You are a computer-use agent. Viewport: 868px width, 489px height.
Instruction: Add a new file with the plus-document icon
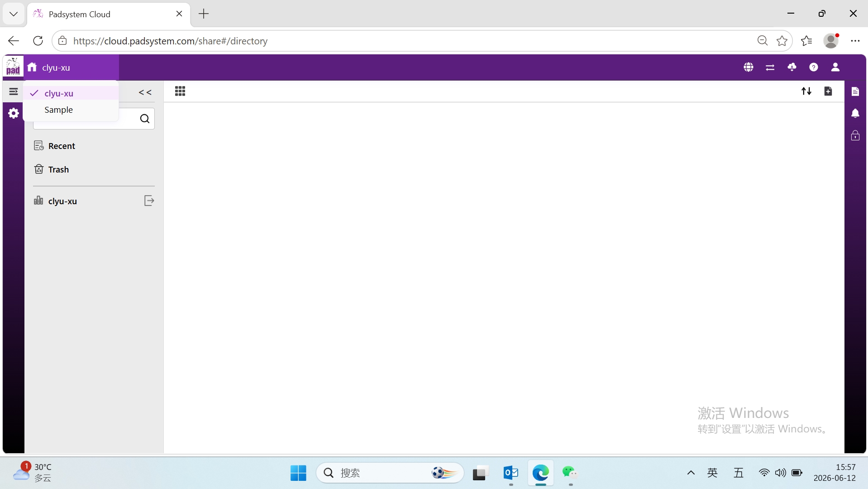[828, 91]
